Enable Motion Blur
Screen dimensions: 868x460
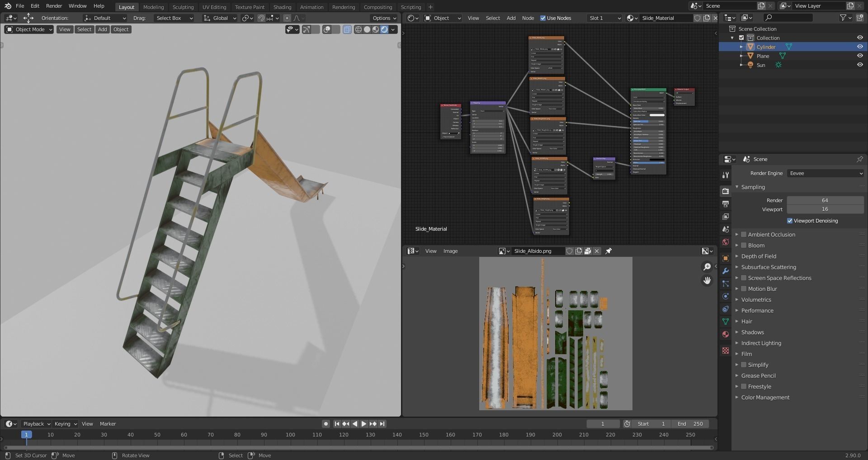click(x=744, y=289)
